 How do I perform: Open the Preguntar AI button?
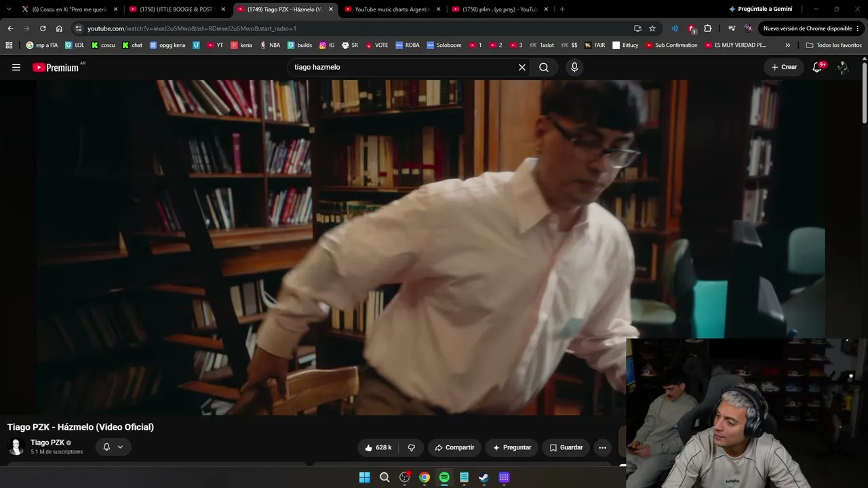pos(512,447)
